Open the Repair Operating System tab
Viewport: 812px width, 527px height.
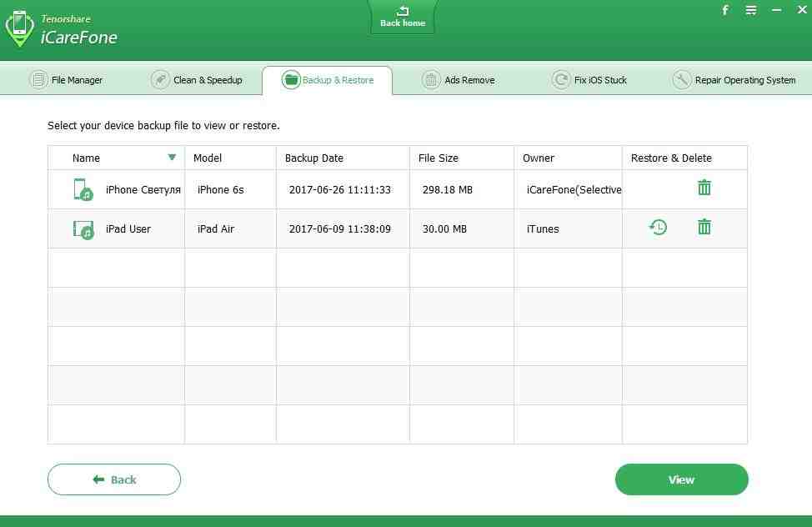point(734,80)
